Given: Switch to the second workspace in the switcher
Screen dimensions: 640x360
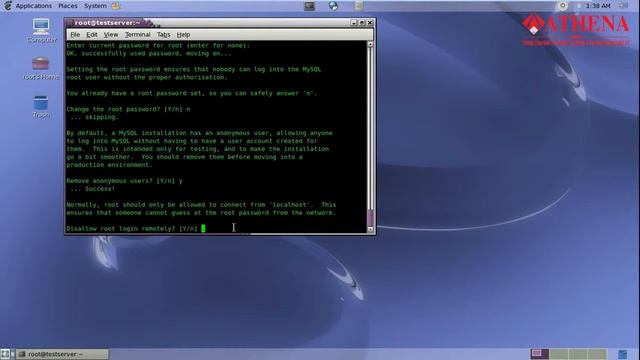Looking at the screenshot, I should (x=558, y=353).
